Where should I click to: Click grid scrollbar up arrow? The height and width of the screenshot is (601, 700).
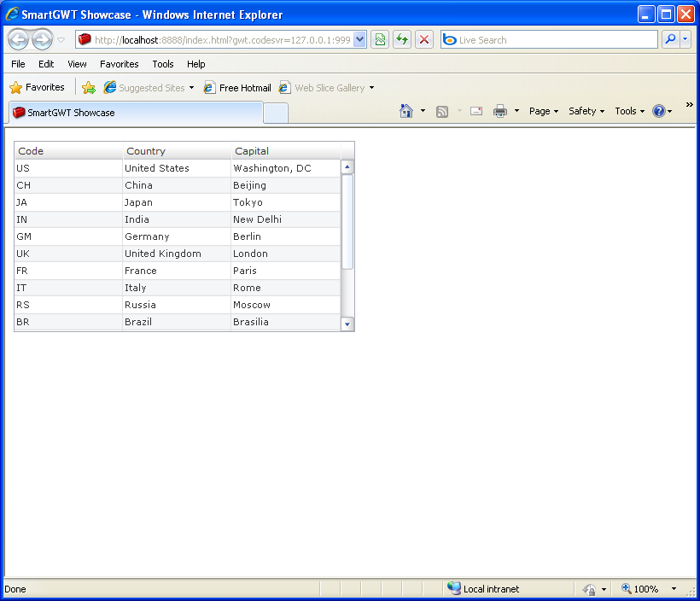tap(347, 166)
